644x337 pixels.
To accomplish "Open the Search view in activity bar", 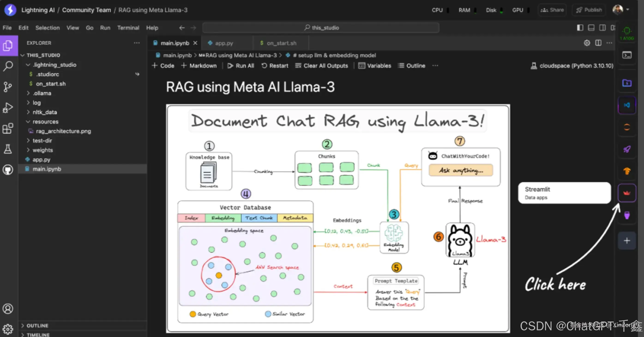I will click(x=8, y=66).
